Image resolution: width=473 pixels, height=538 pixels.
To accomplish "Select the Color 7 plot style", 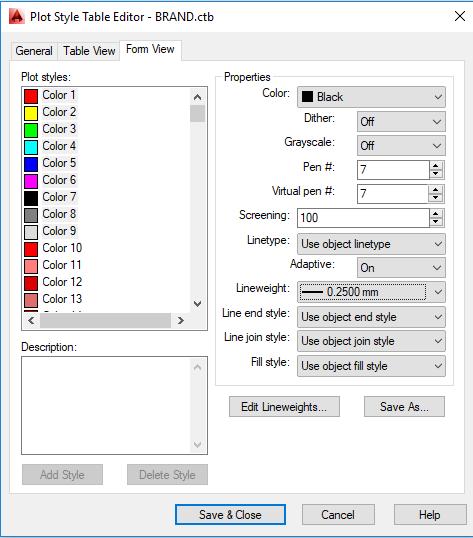I will (x=50, y=197).
